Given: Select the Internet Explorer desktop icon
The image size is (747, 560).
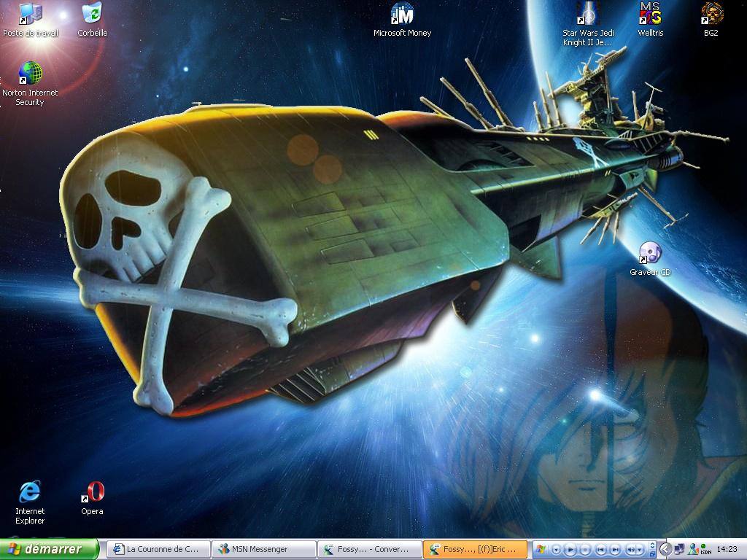Looking at the screenshot, I should (x=29, y=502).
